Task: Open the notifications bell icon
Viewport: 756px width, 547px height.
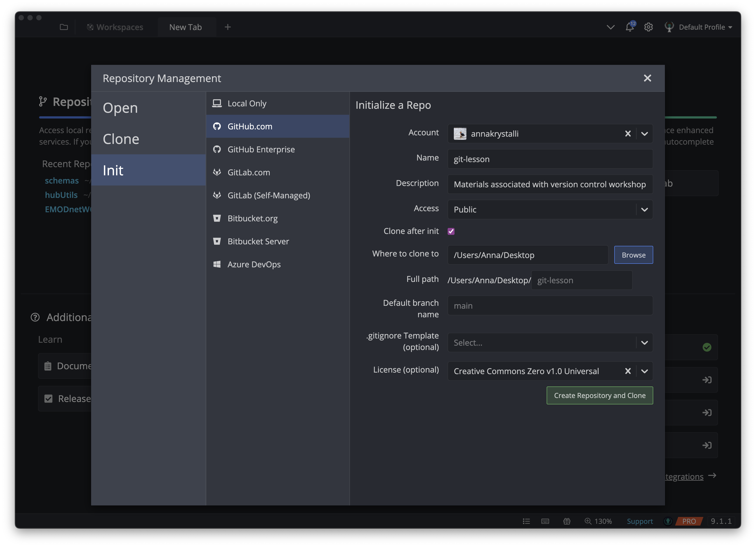Action: tap(630, 27)
